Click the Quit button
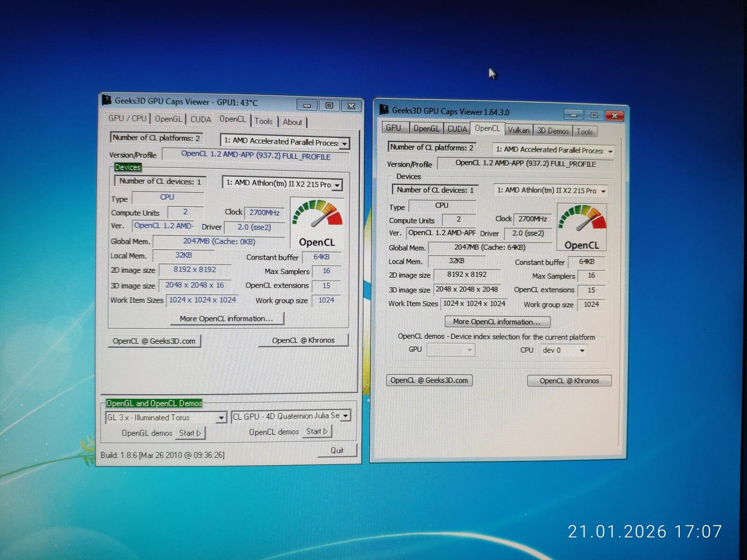 (337, 450)
